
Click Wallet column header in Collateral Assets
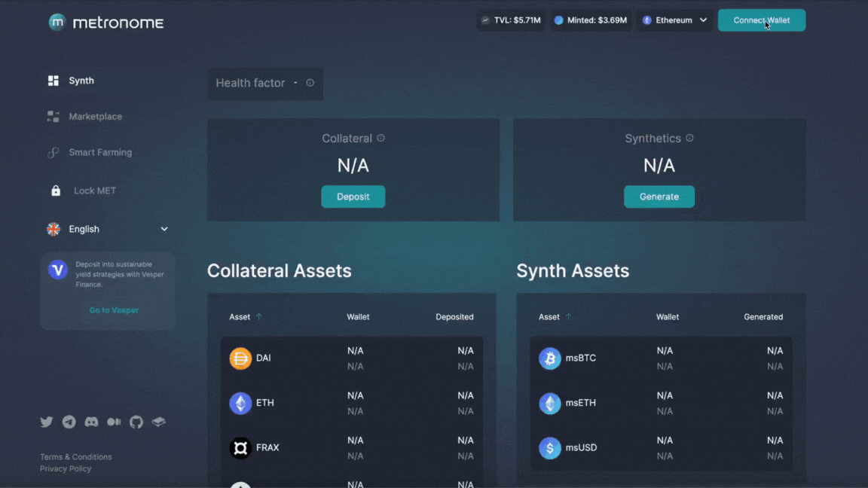[358, 317]
